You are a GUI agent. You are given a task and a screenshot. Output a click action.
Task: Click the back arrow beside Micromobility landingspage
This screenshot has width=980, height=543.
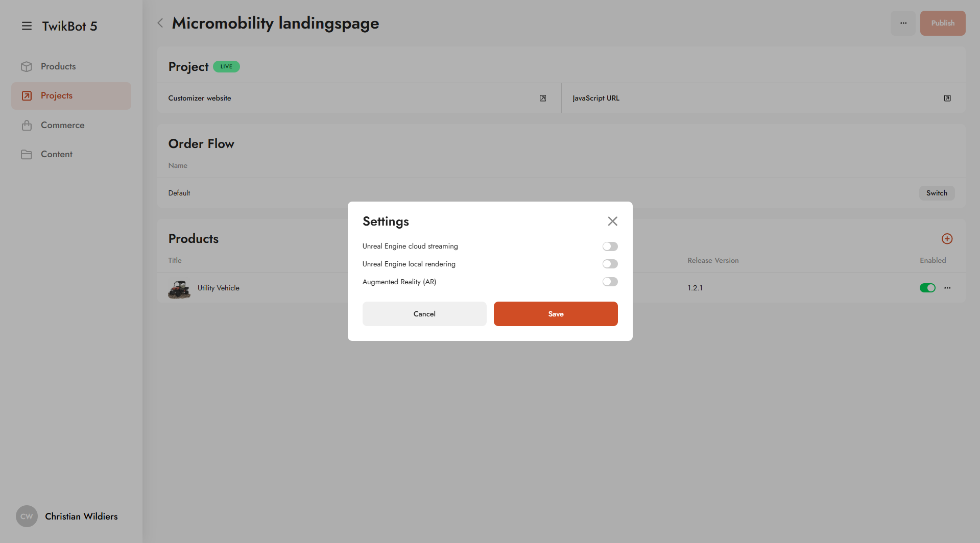tap(160, 23)
